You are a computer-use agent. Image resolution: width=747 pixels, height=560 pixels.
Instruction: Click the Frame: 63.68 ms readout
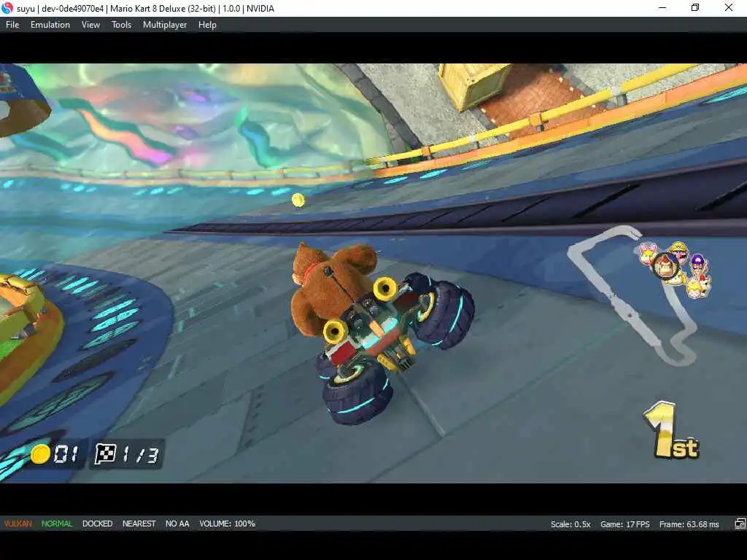(689, 524)
